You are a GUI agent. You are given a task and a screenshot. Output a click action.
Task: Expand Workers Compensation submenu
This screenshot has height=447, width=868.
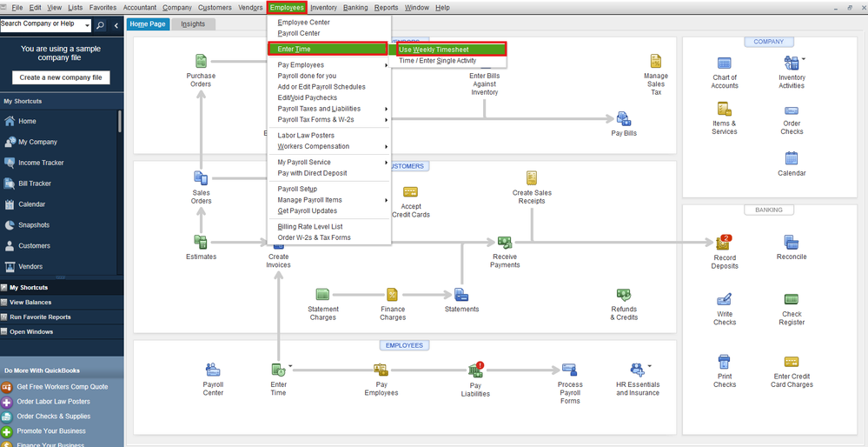pyautogui.click(x=387, y=147)
